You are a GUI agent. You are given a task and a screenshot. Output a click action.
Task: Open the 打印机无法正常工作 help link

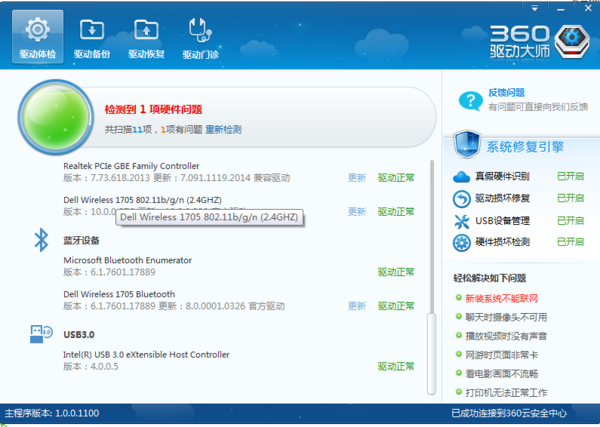(x=510, y=393)
